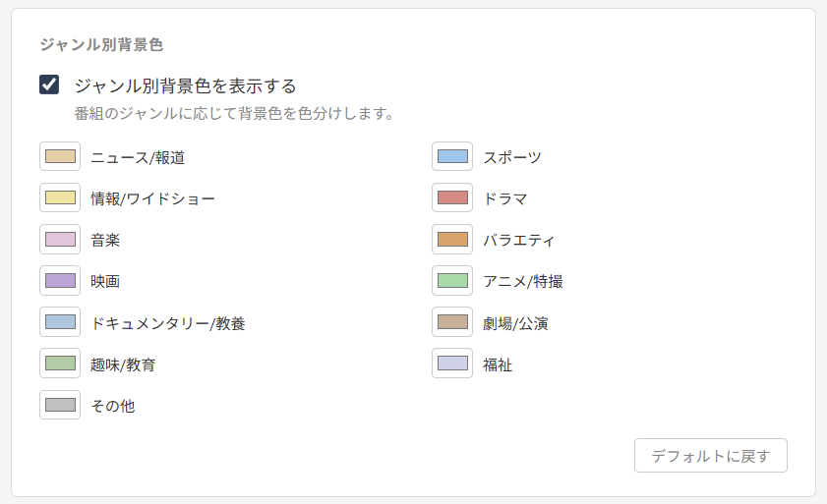Click the ジャンル別背景色を表示する label text
Screen dimensions: 827x504
[x=186, y=85]
